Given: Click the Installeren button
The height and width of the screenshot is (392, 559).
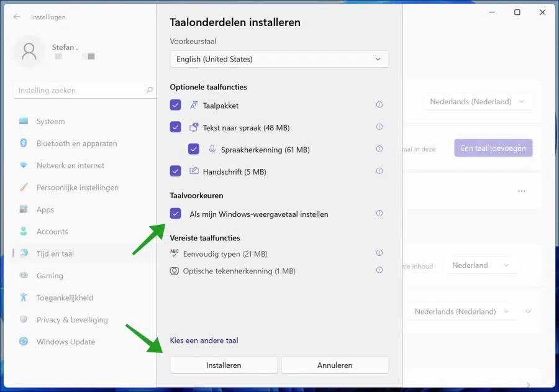Looking at the screenshot, I should pyautogui.click(x=224, y=365).
